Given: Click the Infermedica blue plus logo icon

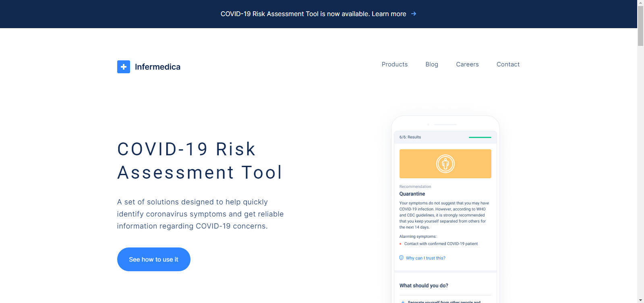Looking at the screenshot, I should point(124,67).
